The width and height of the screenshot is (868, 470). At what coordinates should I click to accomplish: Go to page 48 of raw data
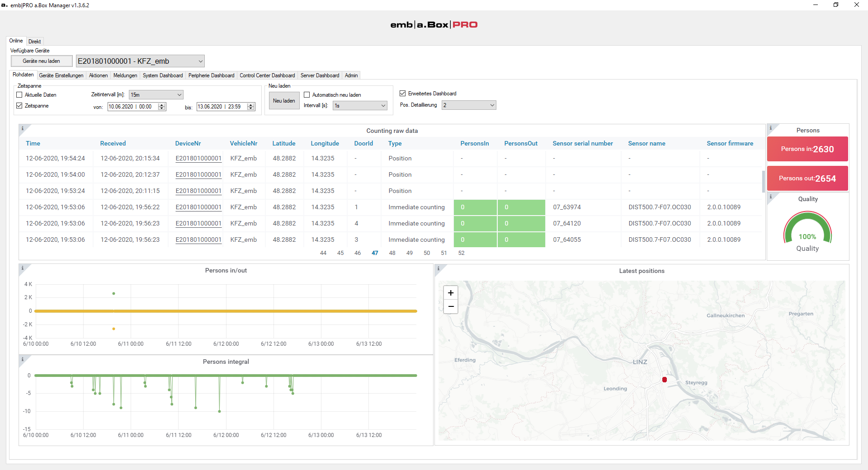point(392,253)
